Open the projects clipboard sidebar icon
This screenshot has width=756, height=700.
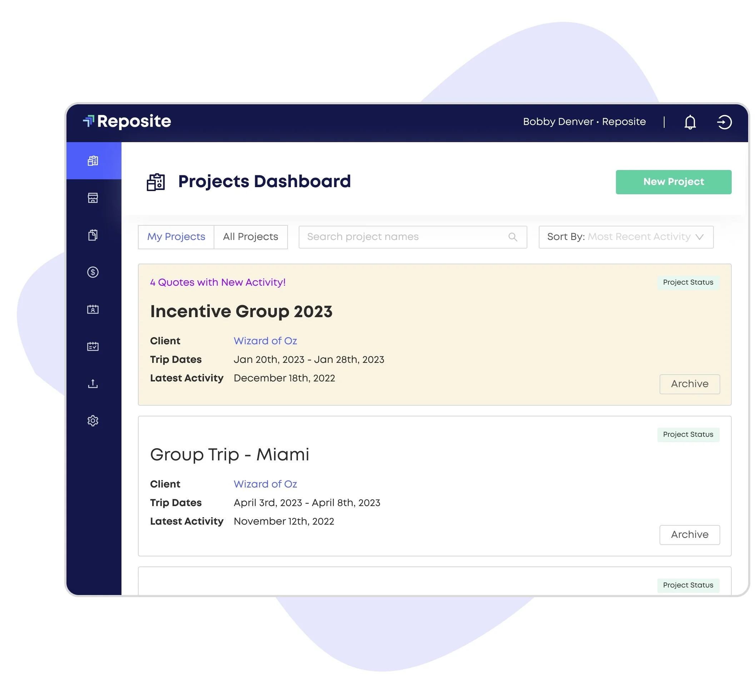coord(93,161)
